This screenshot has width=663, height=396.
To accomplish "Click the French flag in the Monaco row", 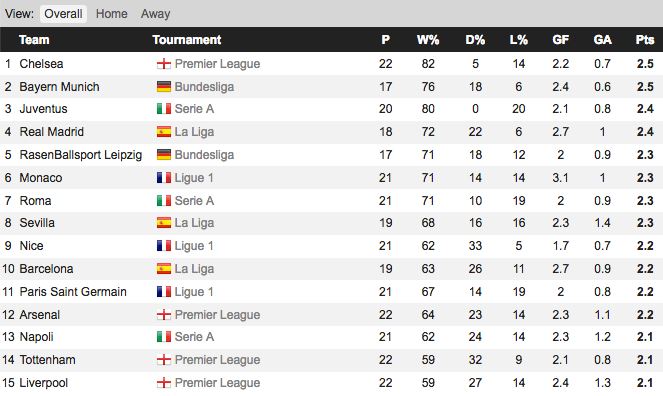I will point(164,178).
